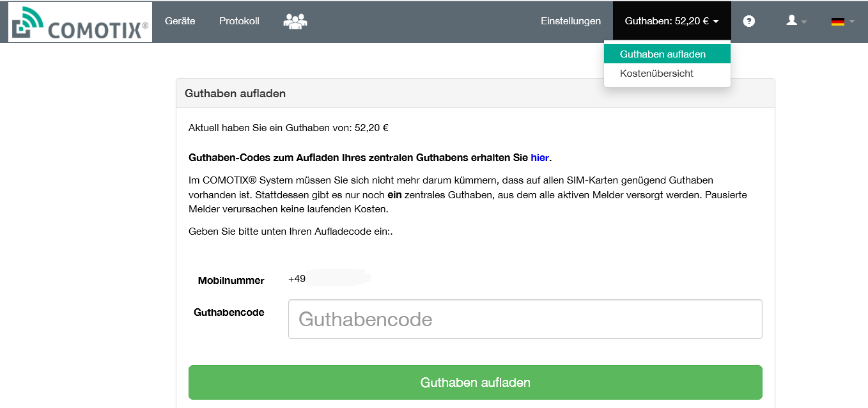The height and width of the screenshot is (408, 868).
Task: Click the user profile icon
Action: (x=791, y=21)
